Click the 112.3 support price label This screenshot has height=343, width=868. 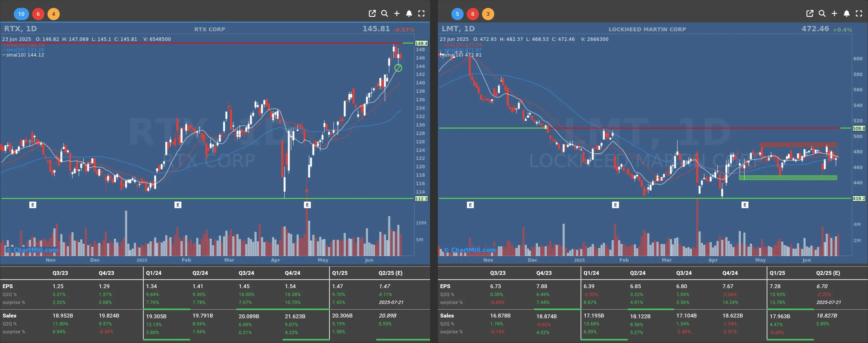click(421, 199)
